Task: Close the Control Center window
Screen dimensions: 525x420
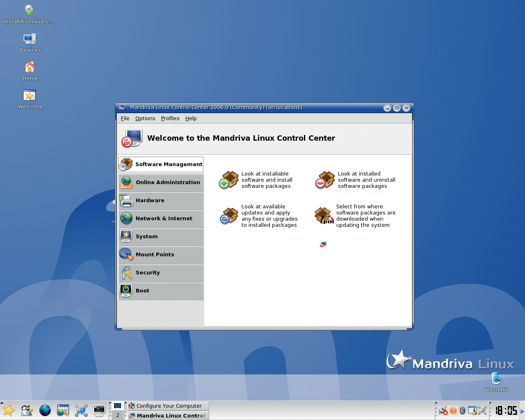Action: point(406,108)
